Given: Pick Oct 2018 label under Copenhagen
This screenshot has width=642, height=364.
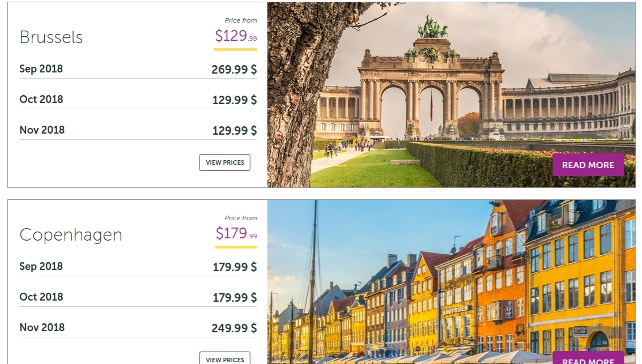Looking at the screenshot, I should click(x=41, y=297).
